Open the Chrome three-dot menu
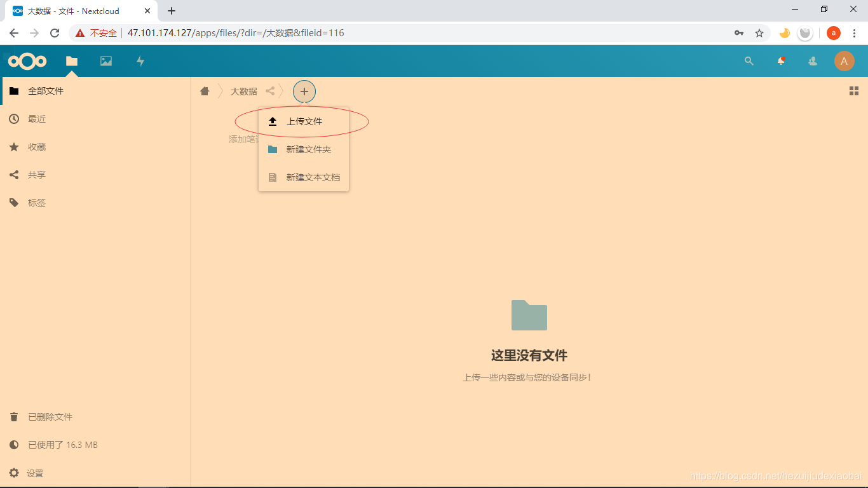Viewport: 868px width, 488px height. click(x=854, y=33)
